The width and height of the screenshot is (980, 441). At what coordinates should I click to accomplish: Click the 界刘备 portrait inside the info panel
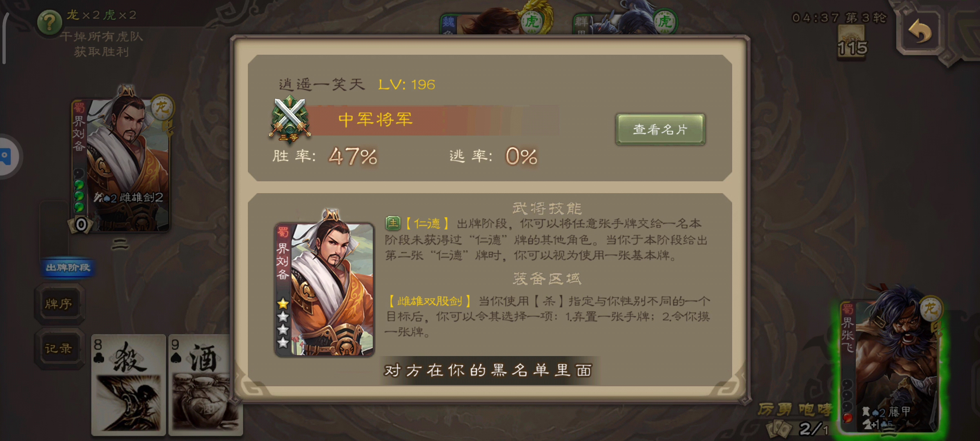point(325,290)
